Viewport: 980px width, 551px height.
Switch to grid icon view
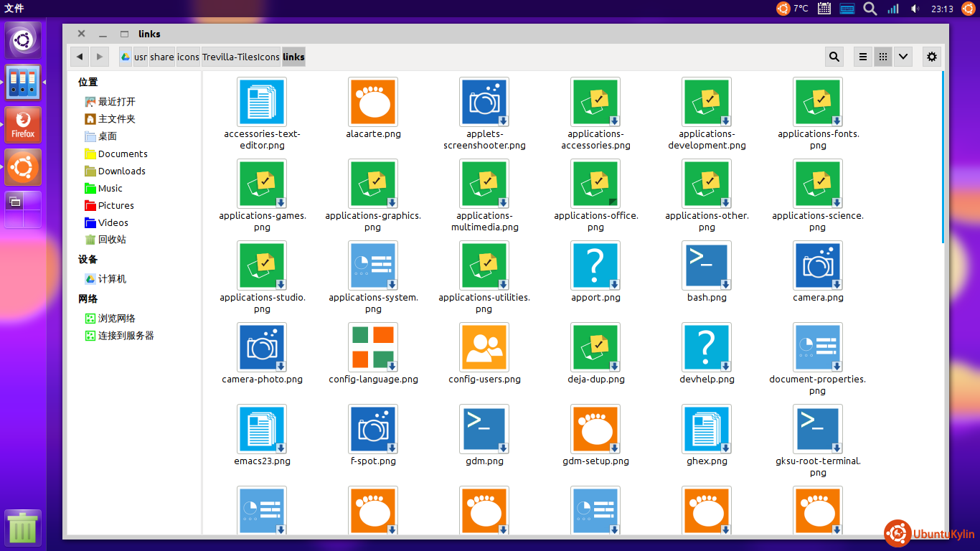(x=883, y=57)
